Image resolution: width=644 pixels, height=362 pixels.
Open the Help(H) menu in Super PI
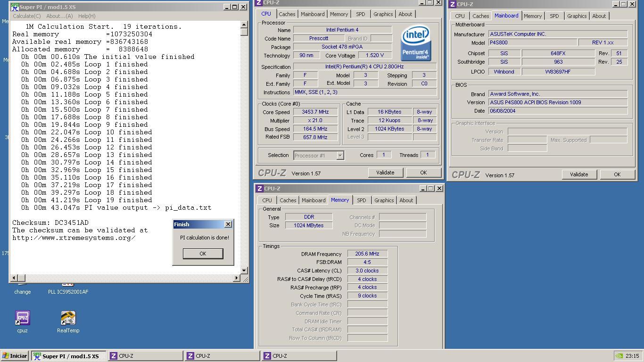coord(87,16)
